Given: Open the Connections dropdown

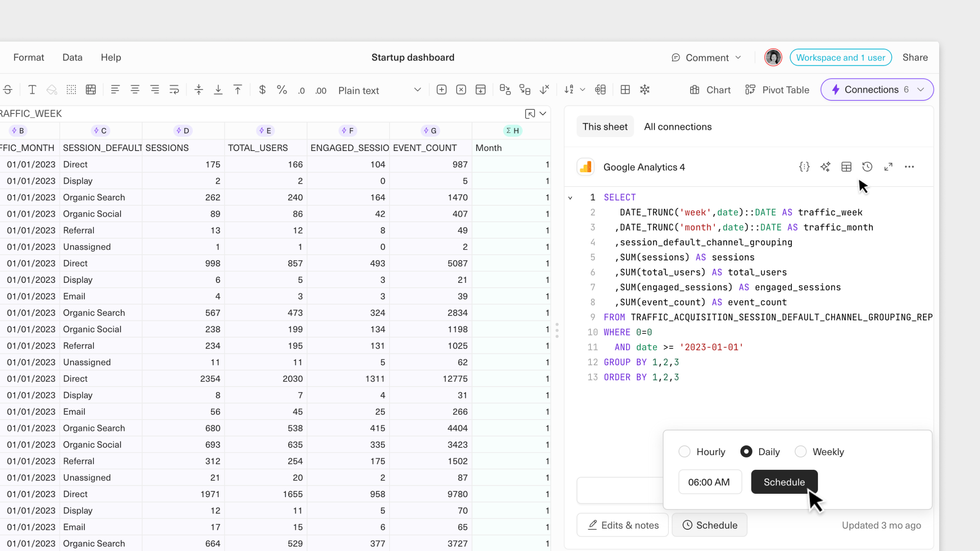Looking at the screenshot, I should click(x=877, y=89).
